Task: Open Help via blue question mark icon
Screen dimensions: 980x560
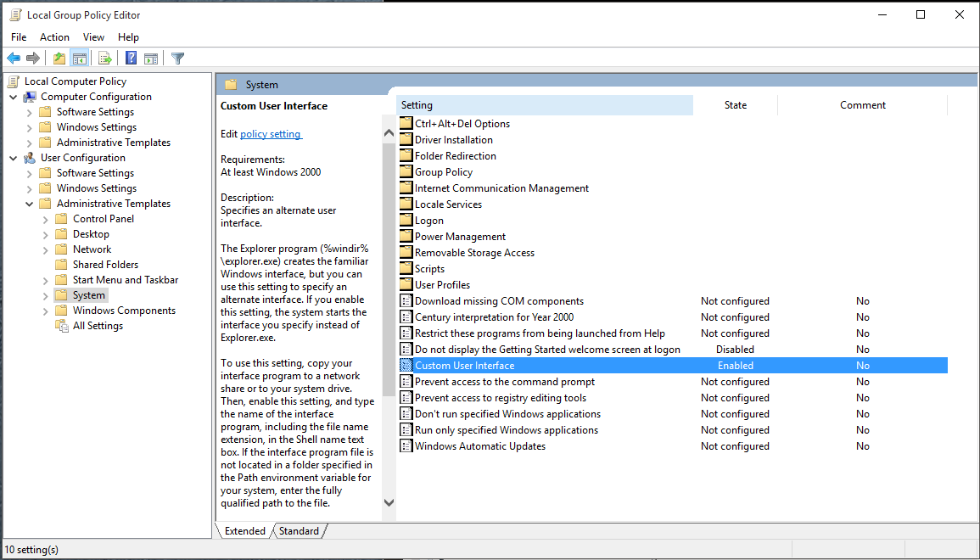Action: [132, 59]
